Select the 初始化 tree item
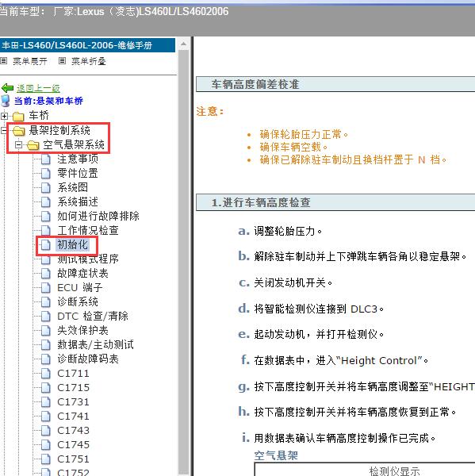 pyautogui.click(x=72, y=244)
